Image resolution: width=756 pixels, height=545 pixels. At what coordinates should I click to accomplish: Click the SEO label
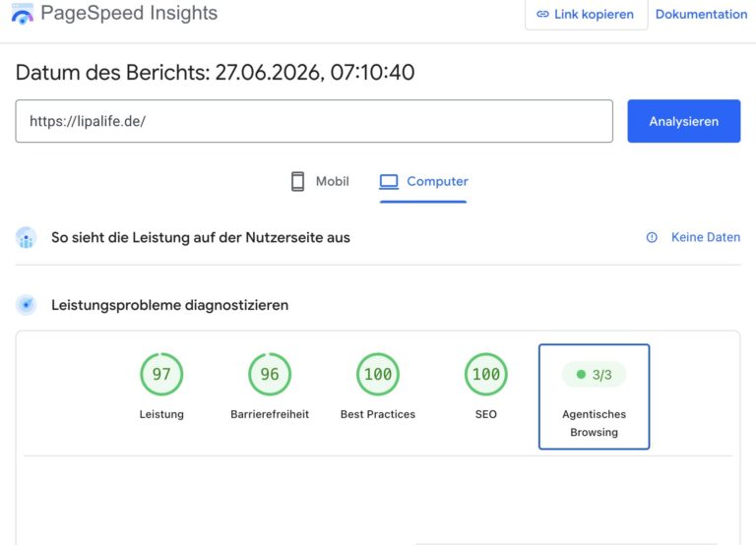[x=485, y=414]
